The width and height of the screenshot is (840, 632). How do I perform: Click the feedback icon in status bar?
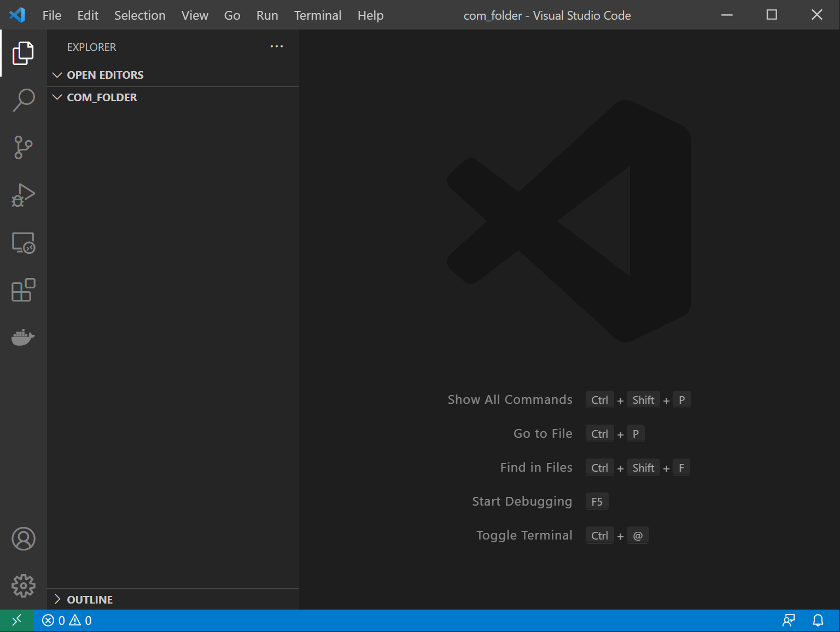pyautogui.click(x=789, y=621)
